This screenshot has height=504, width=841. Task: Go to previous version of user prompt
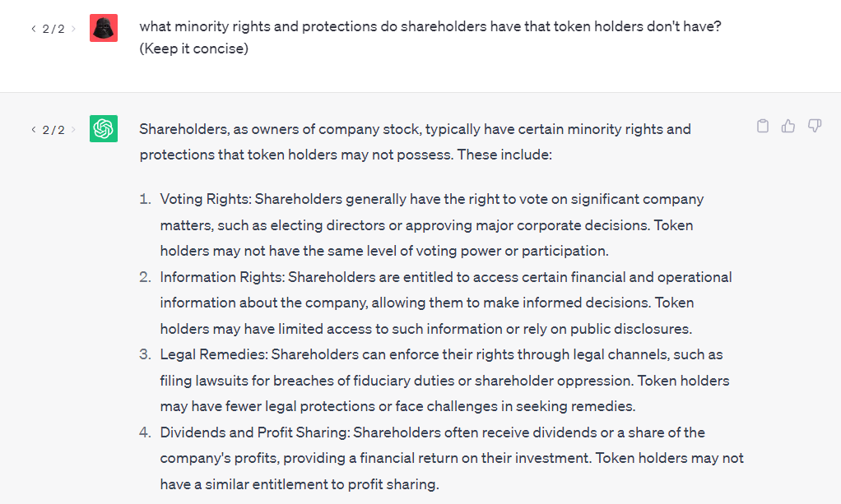click(33, 29)
